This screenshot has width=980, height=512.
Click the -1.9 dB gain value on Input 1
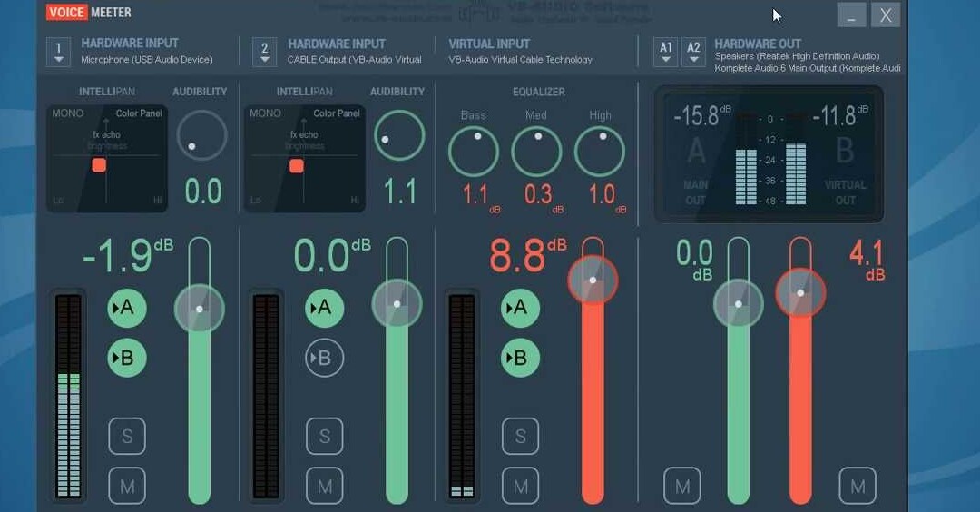tap(128, 255)
